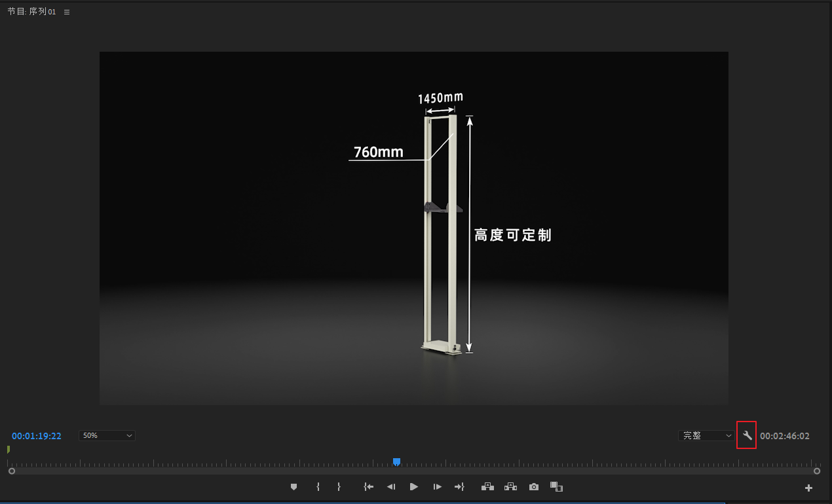Open the 完整 playback resolution dropdown
The width and height of the screenshot is (832, 504).
(706, 435)
